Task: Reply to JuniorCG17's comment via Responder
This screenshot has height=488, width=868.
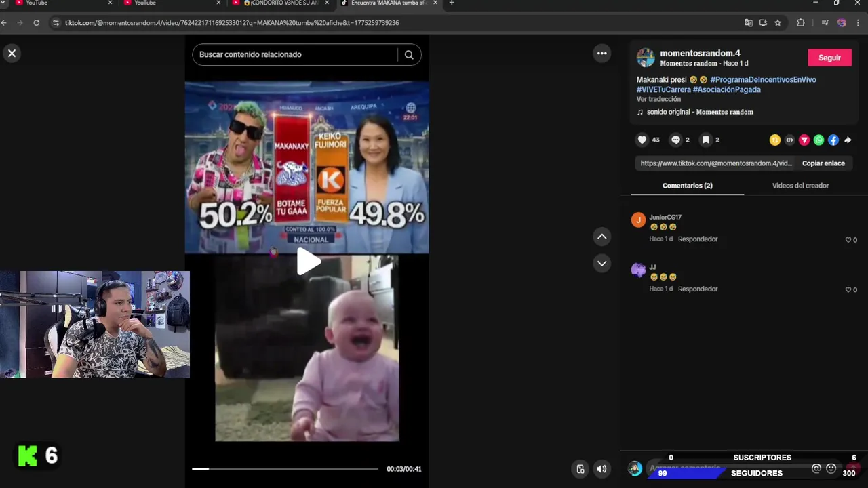Action: click(x=697, y=239)
